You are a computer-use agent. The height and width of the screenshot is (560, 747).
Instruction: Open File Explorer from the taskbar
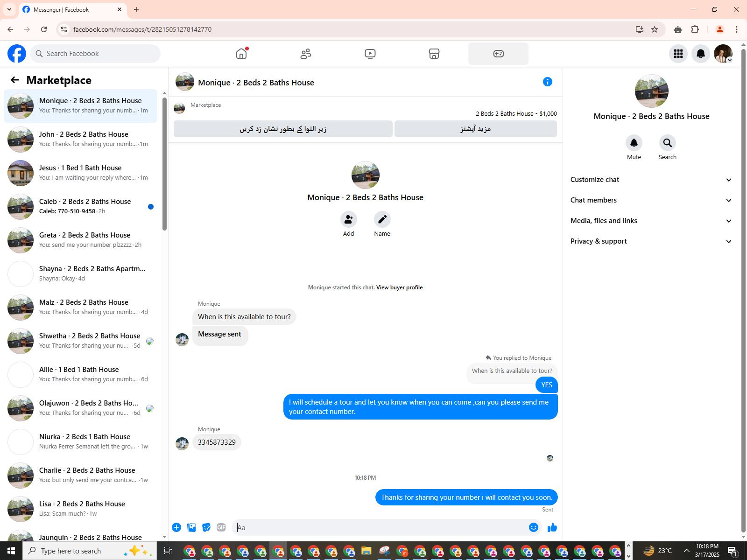tap(366, 551)
